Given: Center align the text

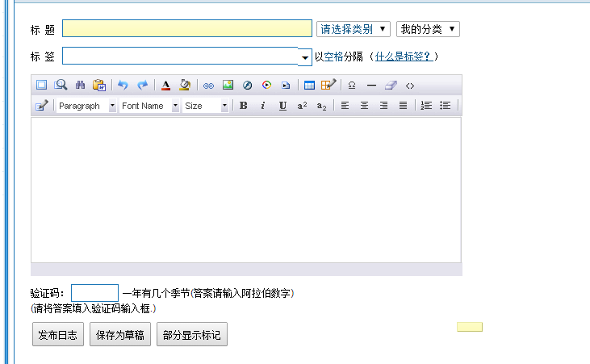Looking at the screenshot, I should tap(364, 106).
